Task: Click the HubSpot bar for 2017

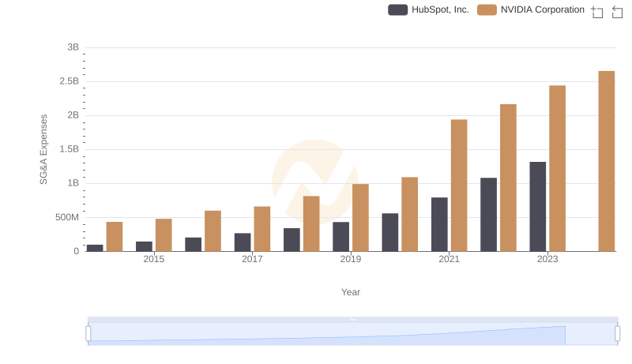Action: [x=243, y=242]
